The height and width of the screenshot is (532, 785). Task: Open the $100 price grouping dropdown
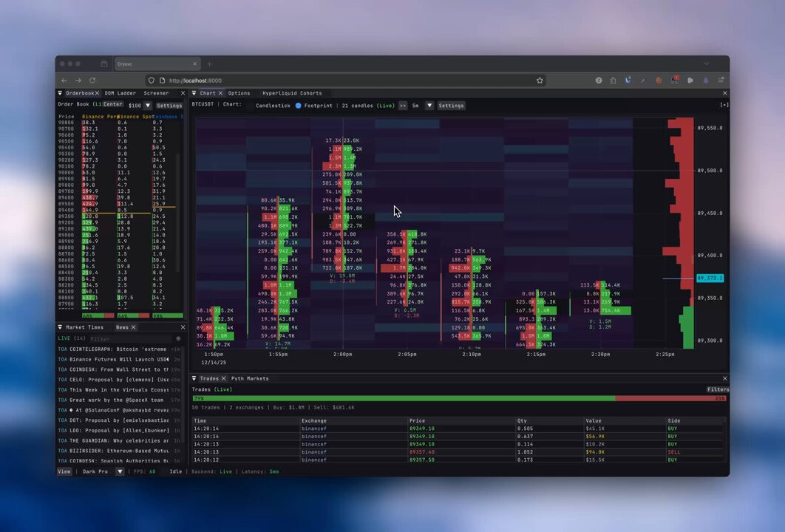pos(148,106)
